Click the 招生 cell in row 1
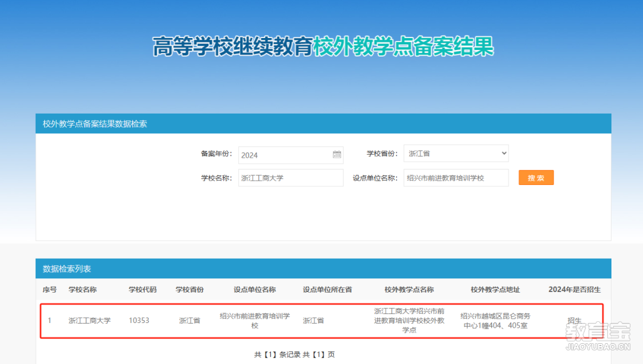 tap(575, 321)
